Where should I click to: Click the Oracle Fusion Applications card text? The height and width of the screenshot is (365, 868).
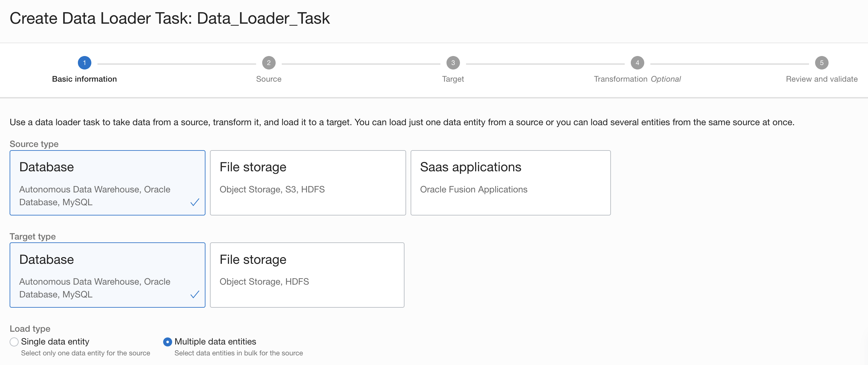click(x=474, y=189)
